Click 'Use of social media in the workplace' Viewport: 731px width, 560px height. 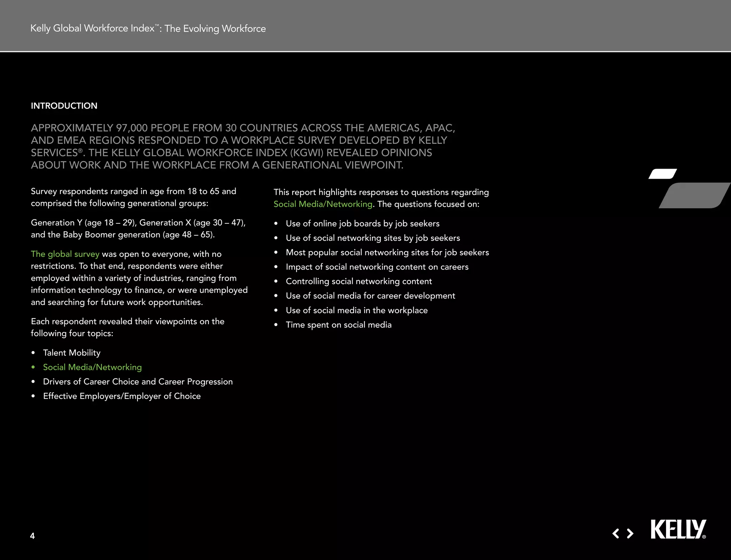tap(357, 310)
